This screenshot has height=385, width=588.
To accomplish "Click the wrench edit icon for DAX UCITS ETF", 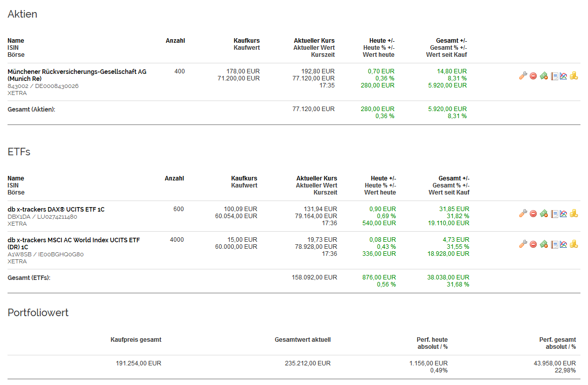I will pos(523,213).
